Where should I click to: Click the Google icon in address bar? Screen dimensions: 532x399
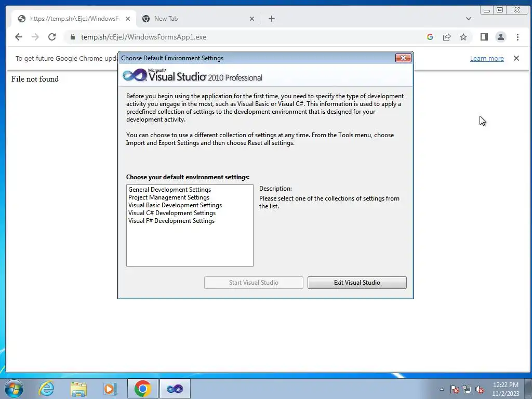click(430, 37)
